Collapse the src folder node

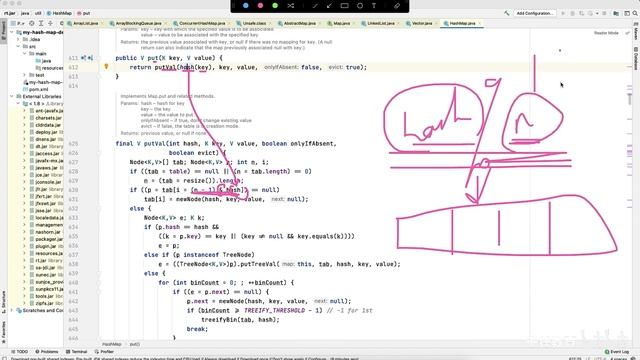click(x=18, y=47)
